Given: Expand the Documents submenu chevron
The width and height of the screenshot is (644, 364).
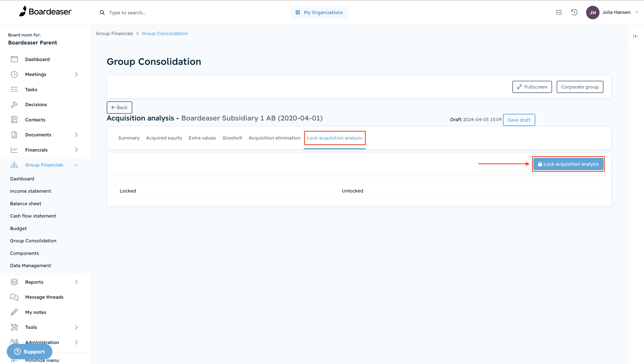Looking at the screenshot, I should coord(76,135).
